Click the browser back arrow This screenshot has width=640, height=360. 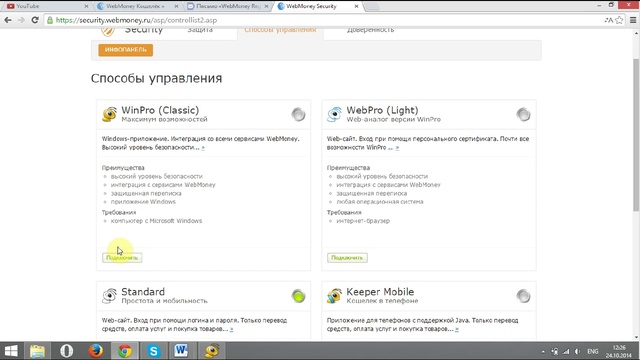tap(8, 20)
